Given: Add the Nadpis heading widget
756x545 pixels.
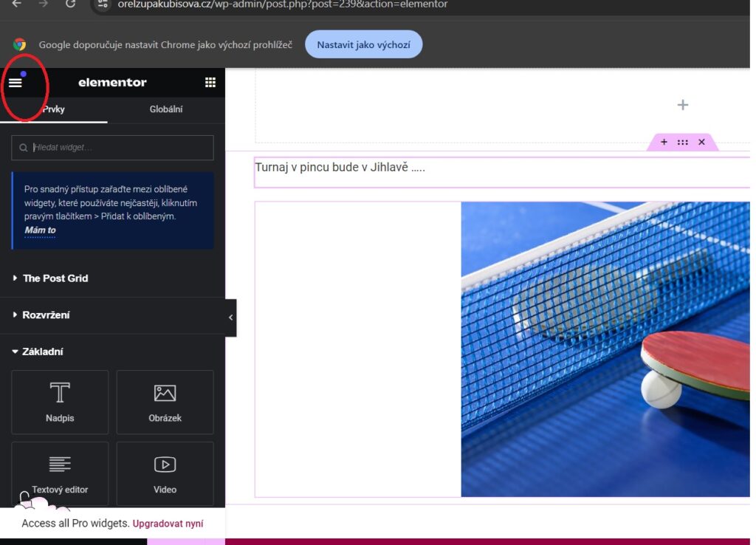Looking at the screenshot, I should click(x=60, y=402).
